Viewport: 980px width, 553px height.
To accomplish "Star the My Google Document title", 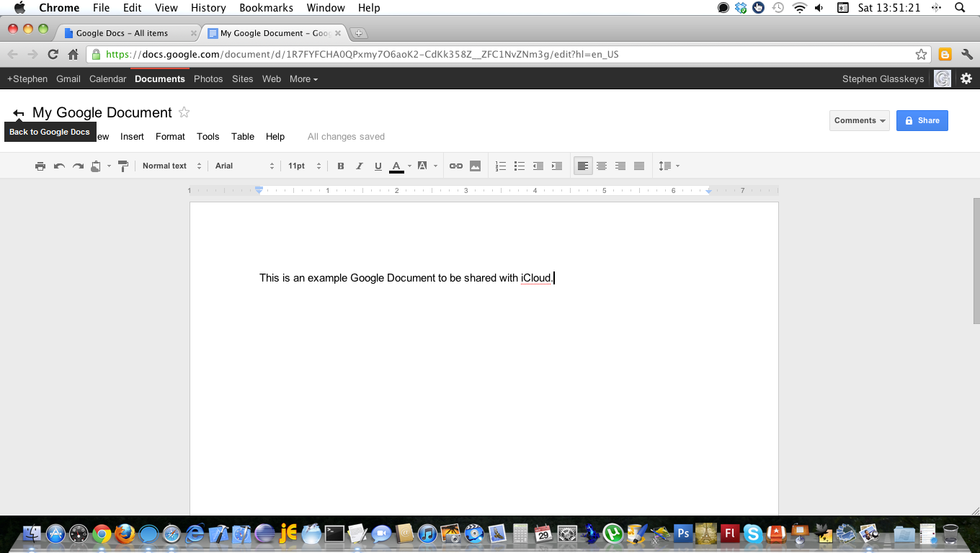I will coord(184,112).
